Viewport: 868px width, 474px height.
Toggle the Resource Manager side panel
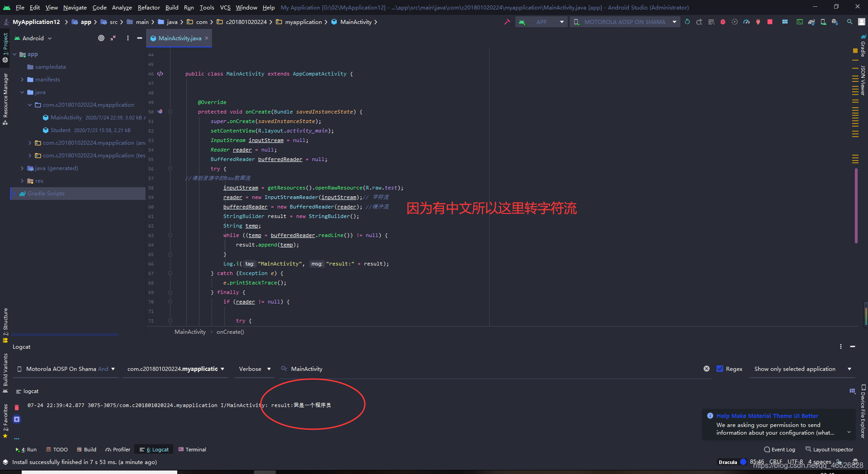pyautogui.click(x=5, y=99)
